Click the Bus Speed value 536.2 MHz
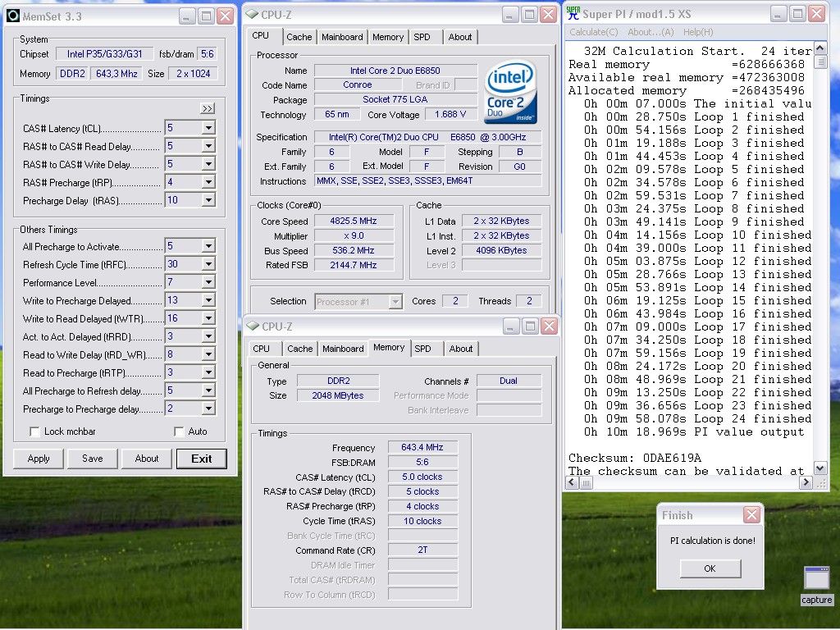This screenshot has height=630, width=840. tap(354, 250)
